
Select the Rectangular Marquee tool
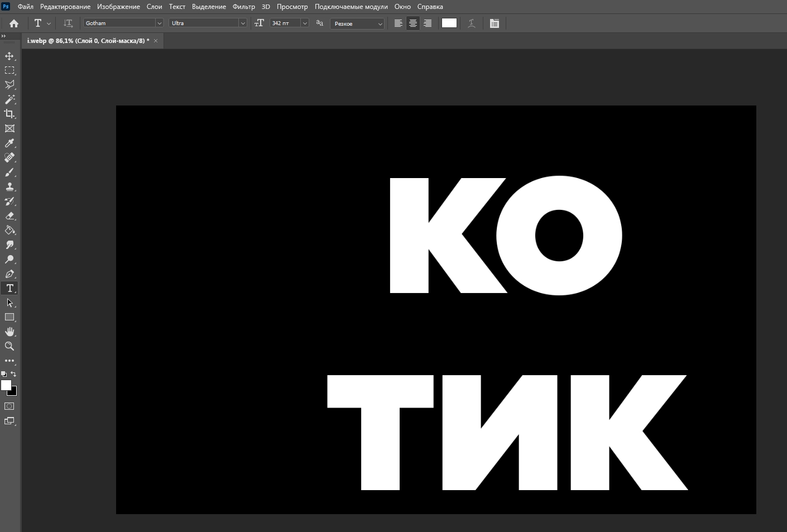pyautogui.click(x=9, y=70)
